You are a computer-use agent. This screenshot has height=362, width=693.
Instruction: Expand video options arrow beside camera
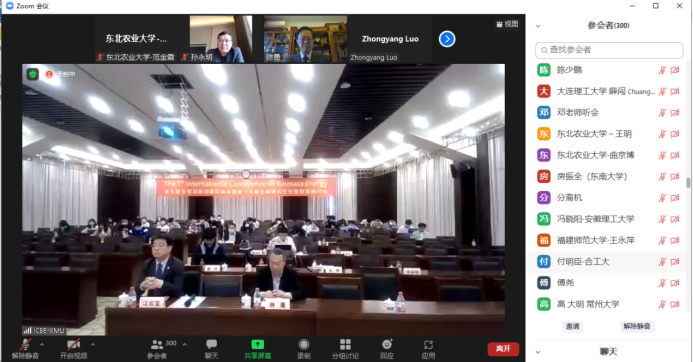(92, 344)
